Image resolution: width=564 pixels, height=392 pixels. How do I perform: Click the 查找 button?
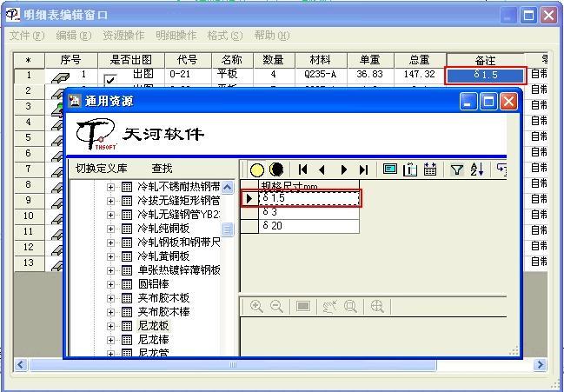(x=162, y=169)
